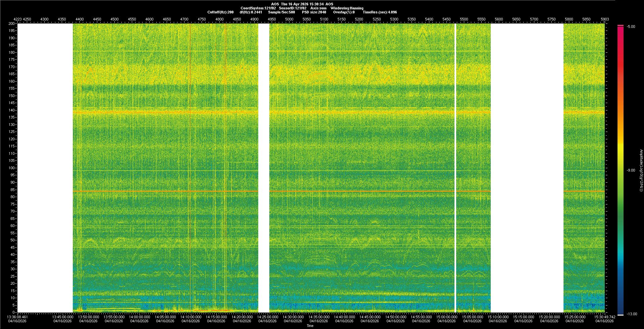Image resolution: width=644 pixels, height=329 pixels.
Task: Click the 14:25:00.000 time axis label
Action: pos(267,317)
